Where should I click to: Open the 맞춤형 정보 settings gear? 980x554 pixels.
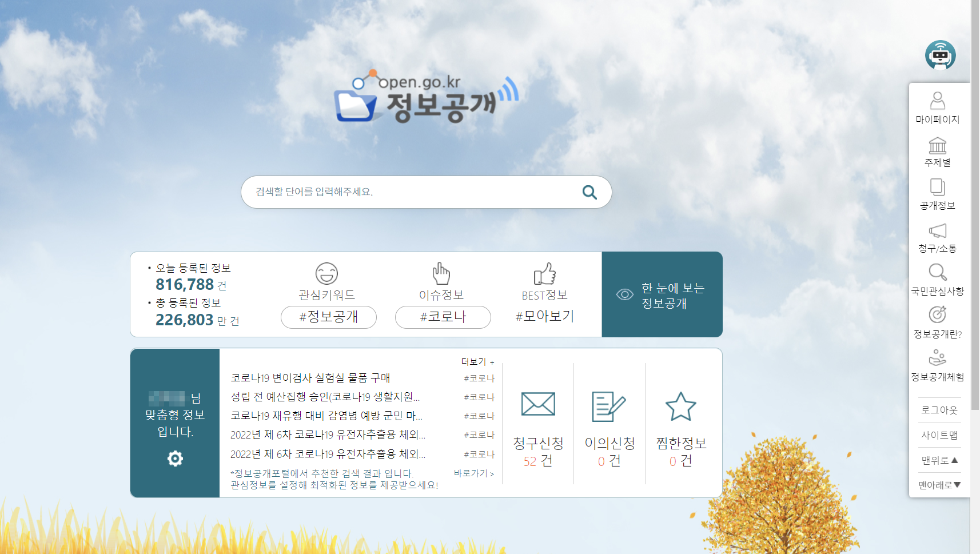click(x=175, y=459)
